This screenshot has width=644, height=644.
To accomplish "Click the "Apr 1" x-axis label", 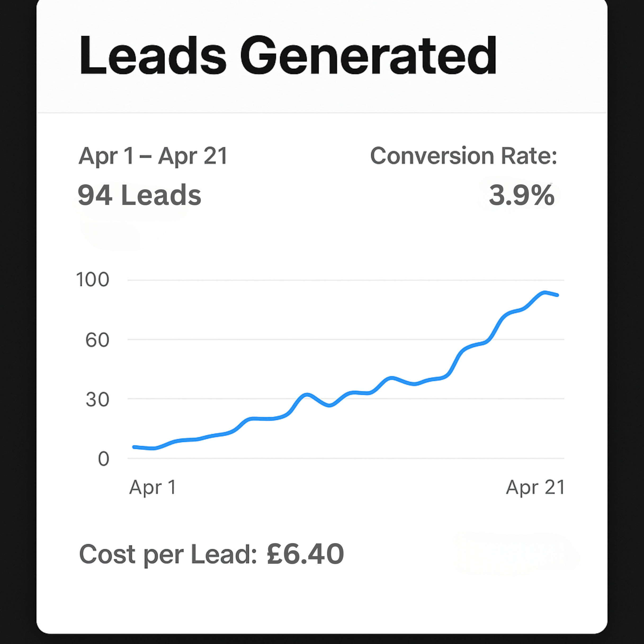I will [152, 487].
